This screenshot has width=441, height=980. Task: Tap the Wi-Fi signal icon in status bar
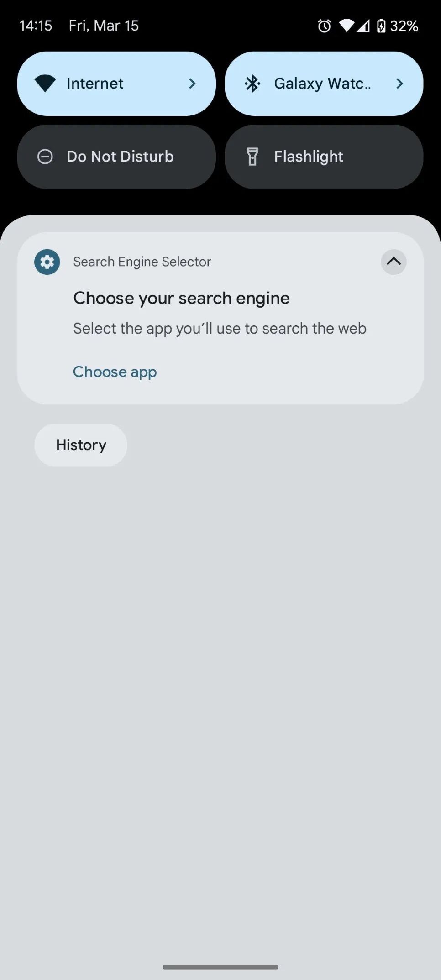tap(346, 26)
